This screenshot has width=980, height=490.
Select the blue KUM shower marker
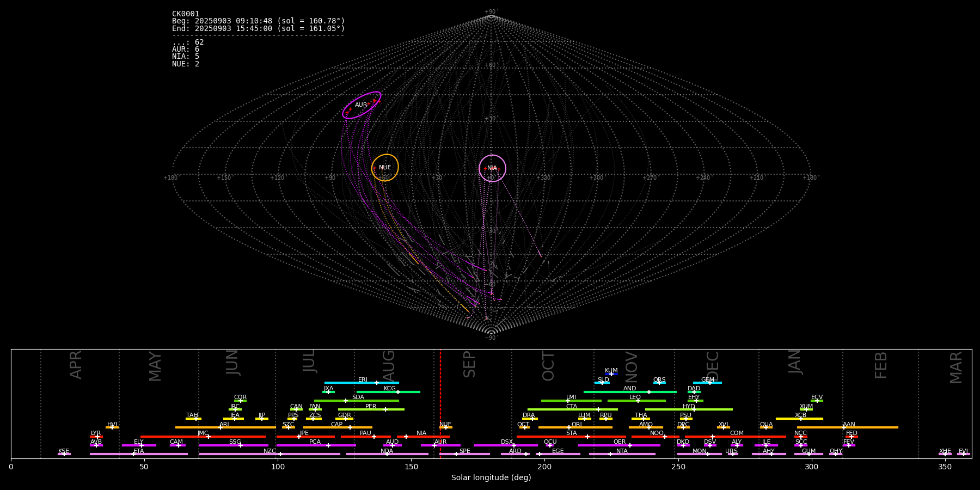[611, 374]
